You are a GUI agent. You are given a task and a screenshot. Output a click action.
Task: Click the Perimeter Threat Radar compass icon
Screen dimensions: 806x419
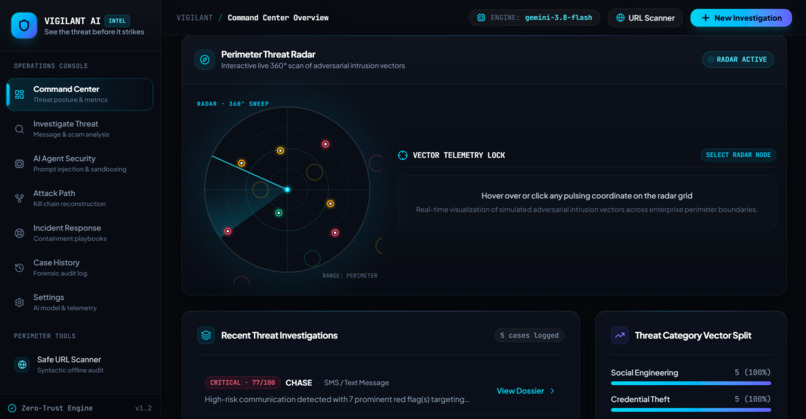click(205, 60)
